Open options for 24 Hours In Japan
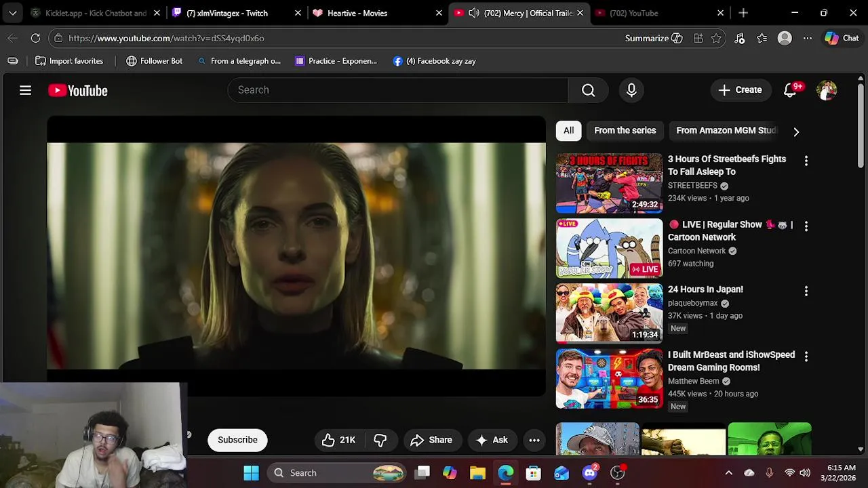 806,291
